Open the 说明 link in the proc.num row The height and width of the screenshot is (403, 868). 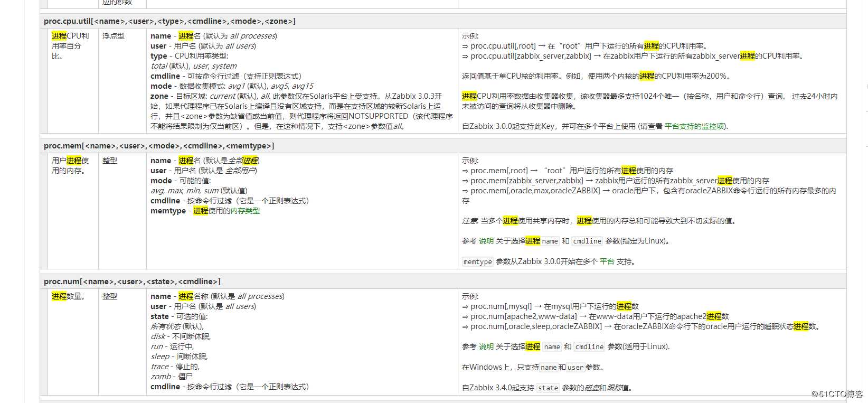(x=486, y=346)
